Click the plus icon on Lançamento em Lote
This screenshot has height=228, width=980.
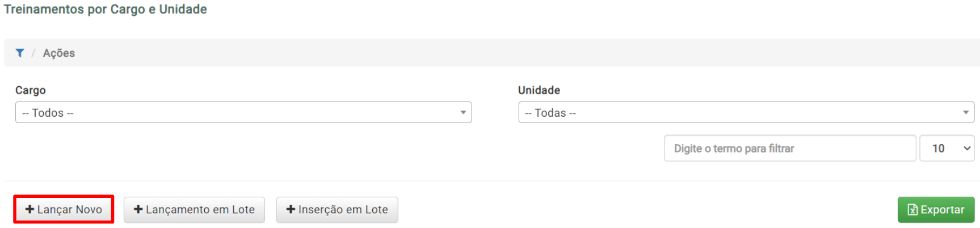[138, 209]
